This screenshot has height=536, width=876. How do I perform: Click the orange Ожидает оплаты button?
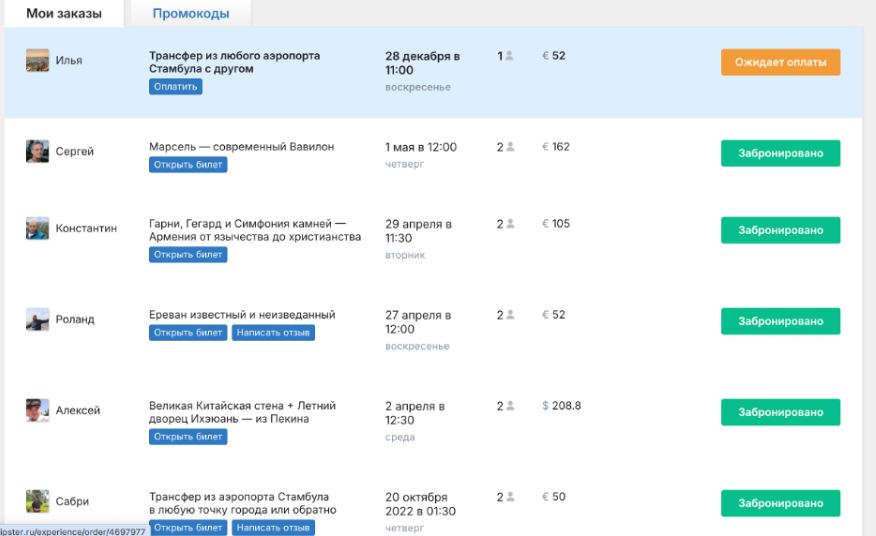780,62
